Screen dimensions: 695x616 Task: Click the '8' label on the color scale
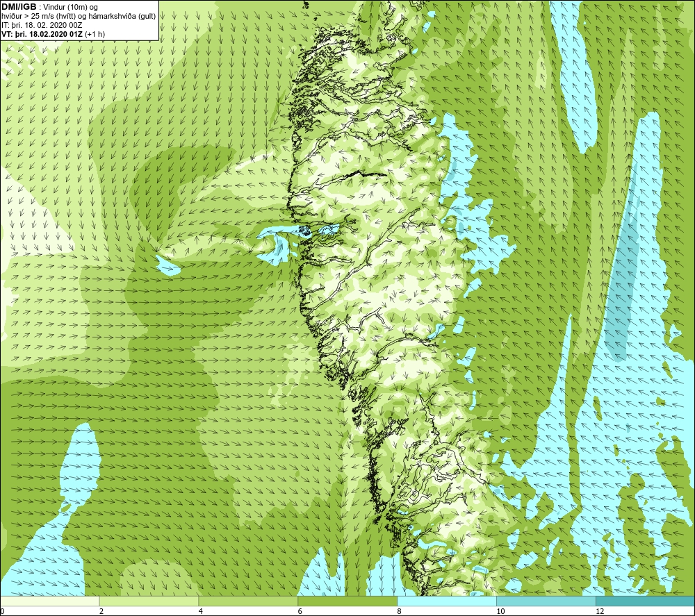(x=400, y=612)
